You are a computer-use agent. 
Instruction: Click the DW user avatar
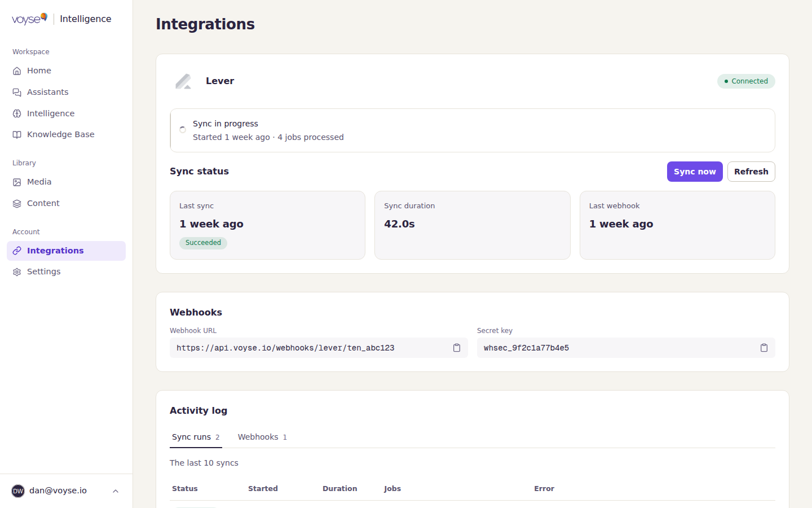[18, 491]
